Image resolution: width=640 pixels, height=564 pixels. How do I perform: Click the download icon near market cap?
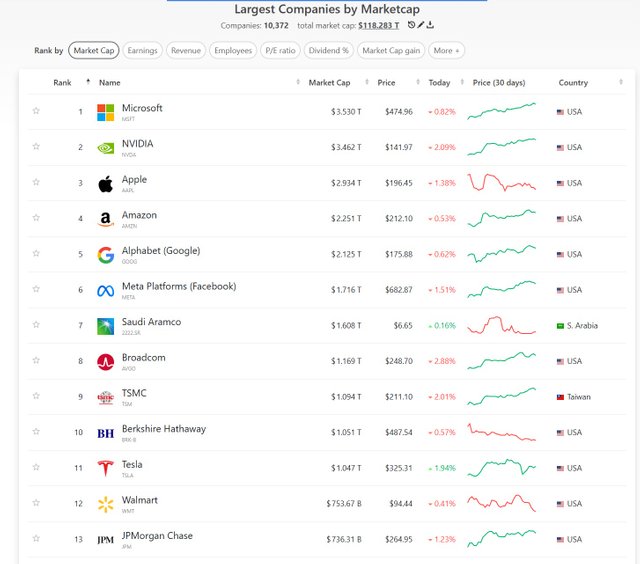click(430, 25)
